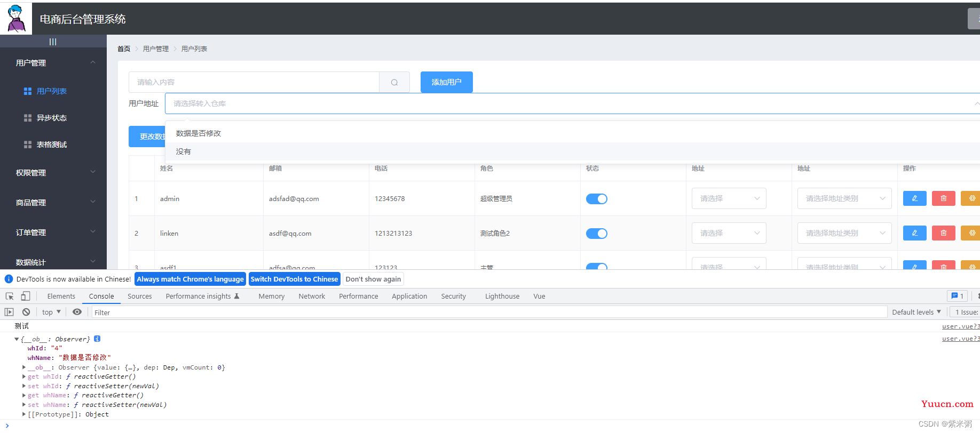
Task: Clear the console with the ban icon
Action: [26, 312]
